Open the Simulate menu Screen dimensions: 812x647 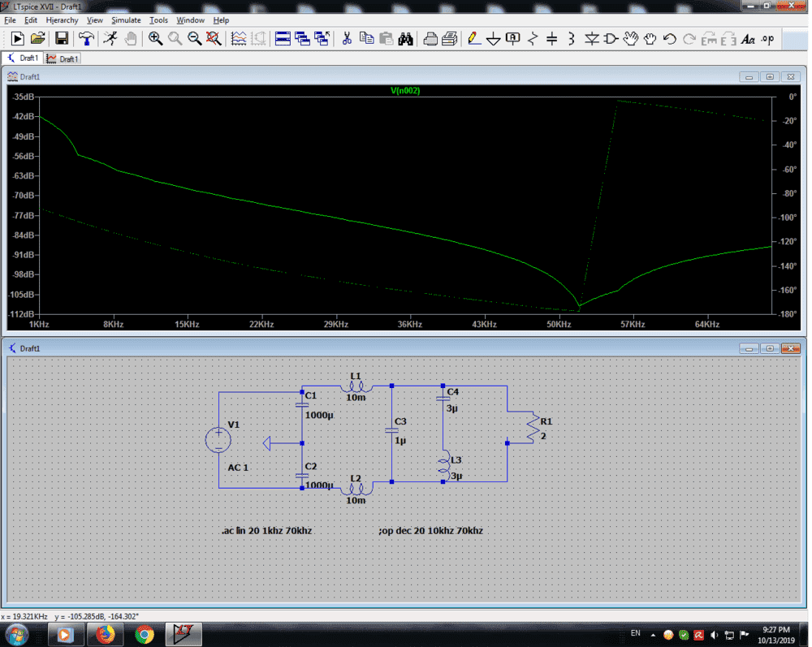coord(126,19)
